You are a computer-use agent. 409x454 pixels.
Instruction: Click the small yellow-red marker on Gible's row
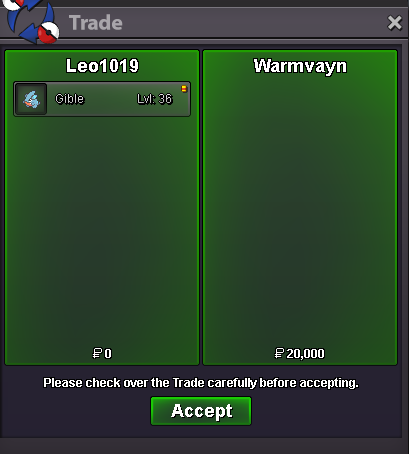(x=184, y=89)
